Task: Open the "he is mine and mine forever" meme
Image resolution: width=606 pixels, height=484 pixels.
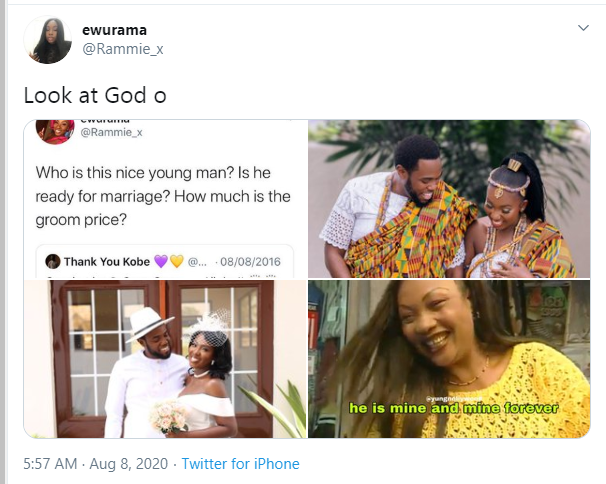Action: click(449, 359)
